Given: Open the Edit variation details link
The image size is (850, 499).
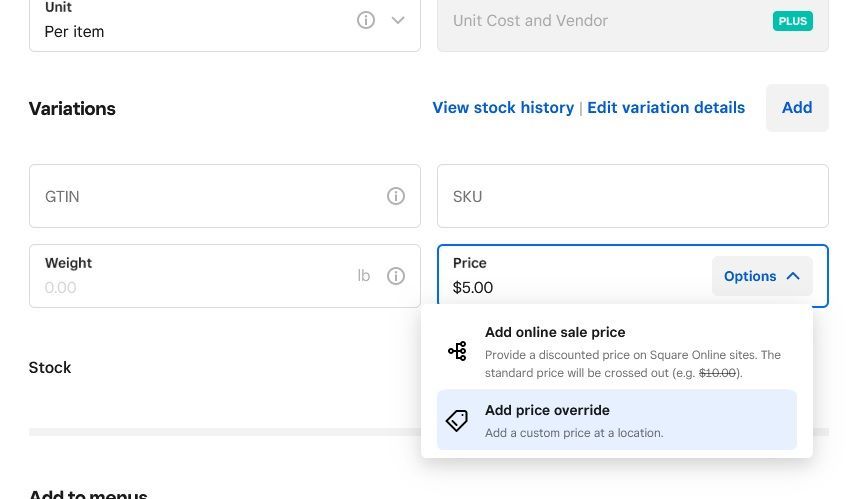Looking at the screenshot, I should coord(666,107).
